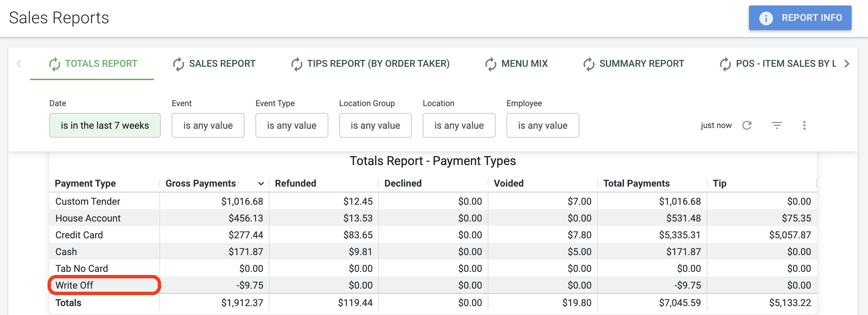Image resolution: width=868 pixels, height=315 pixels.
Task: Click the info icon in Report Info
Action: click(766, 18)
